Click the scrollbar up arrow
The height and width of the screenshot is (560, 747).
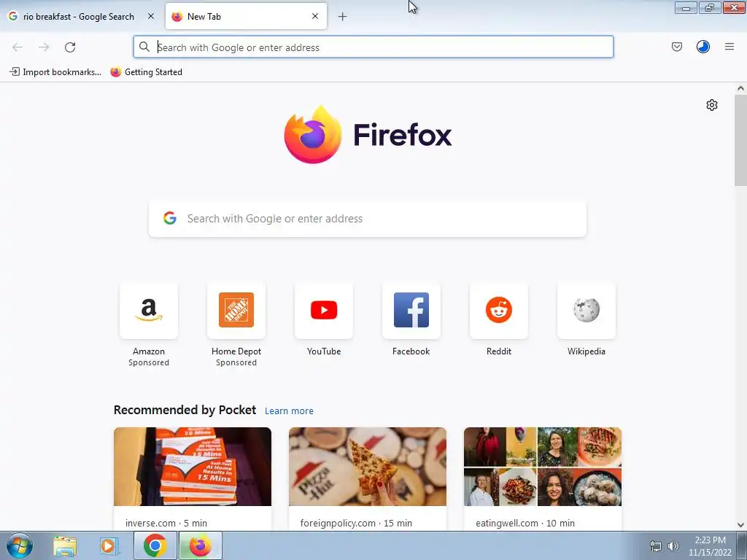coord(740,88)
